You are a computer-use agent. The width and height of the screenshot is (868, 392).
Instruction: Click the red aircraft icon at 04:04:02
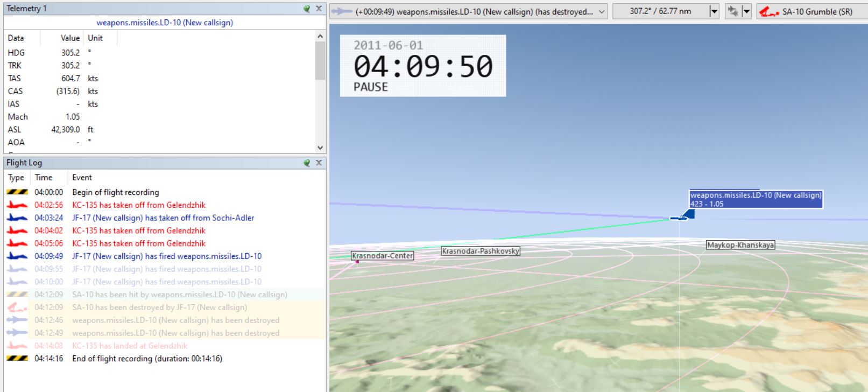pyautogui.click(x=17, y=230)
